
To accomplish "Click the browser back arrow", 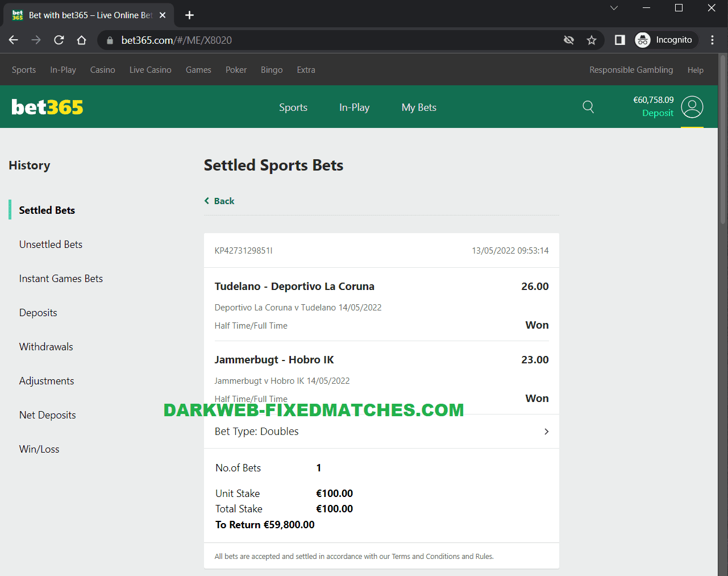I will pyautogui.click(x=14, y=40).
